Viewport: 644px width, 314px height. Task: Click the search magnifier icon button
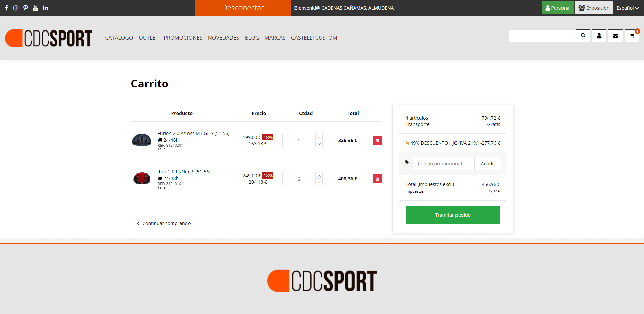point(583,36)
